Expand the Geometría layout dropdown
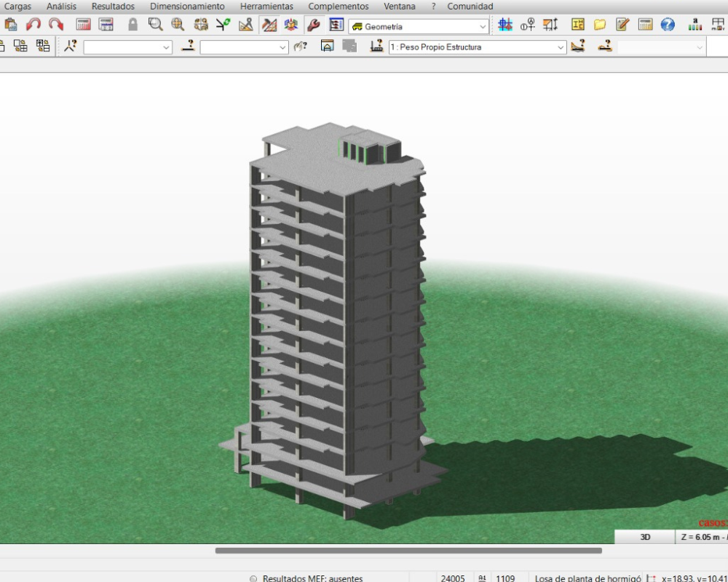The height and width of the screenshot is (582, 728). (x=483, y=26)
